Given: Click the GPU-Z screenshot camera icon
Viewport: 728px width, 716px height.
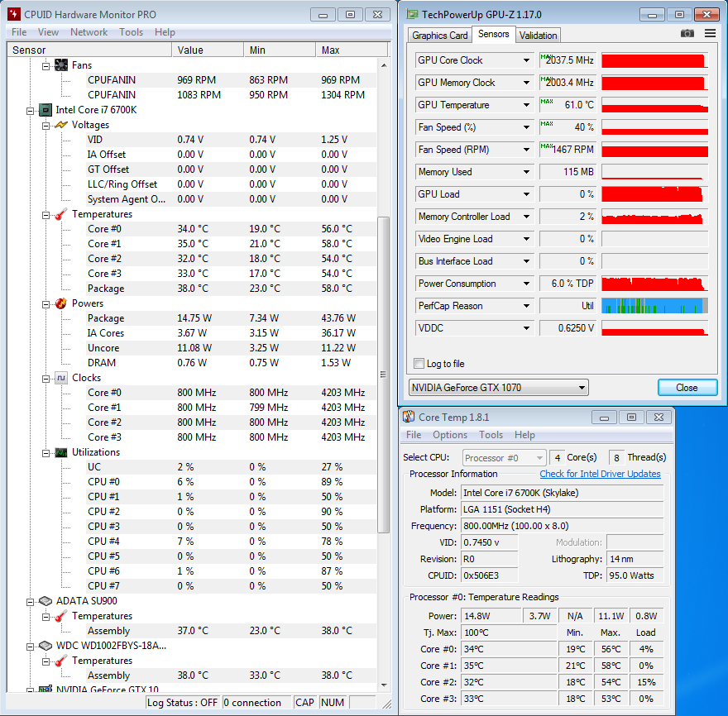Looking at the screenshot, I should tap(687, 33).
